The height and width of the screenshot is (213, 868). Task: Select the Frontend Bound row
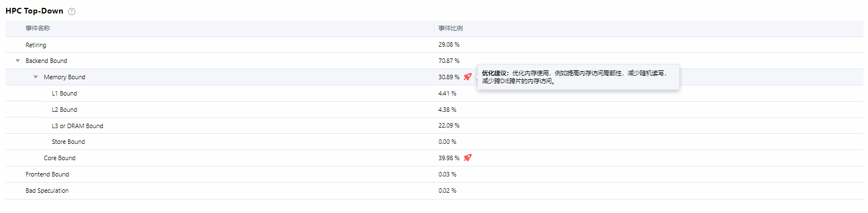tap(435, 174)
